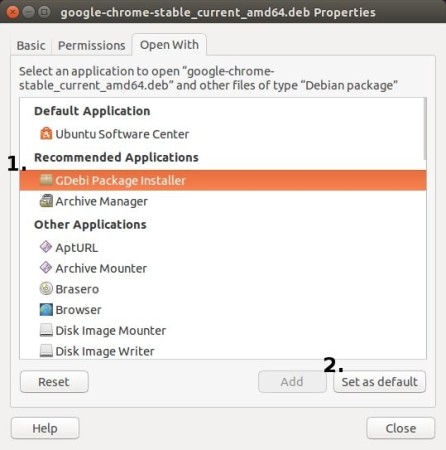Click the Close button at bottom
This screenshot has width=446, height=450.
(401, 428)
